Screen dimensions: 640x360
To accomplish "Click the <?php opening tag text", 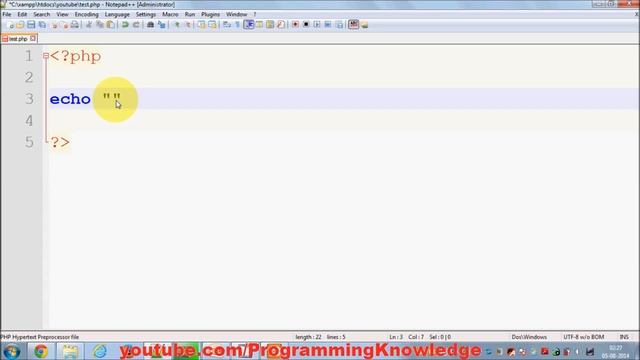I will (76, 56).
